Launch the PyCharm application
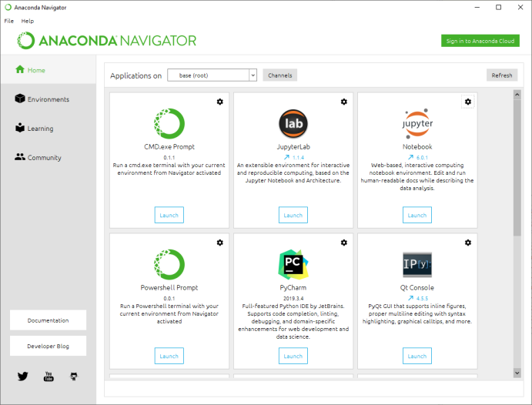 pyautogui.click(x=293, y=356)
